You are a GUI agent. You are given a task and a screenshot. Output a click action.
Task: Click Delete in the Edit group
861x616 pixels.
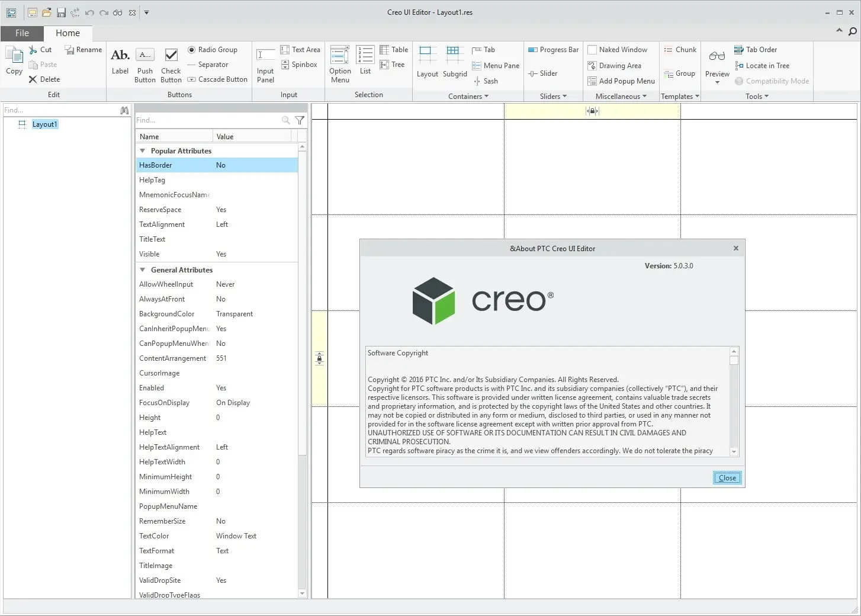pos(44,79)
